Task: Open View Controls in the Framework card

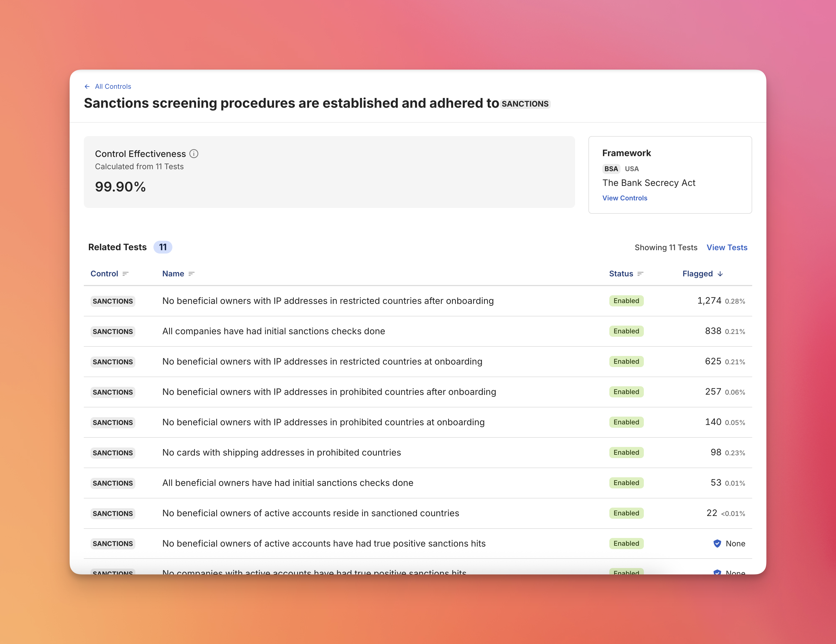Action: coord(625,198)
